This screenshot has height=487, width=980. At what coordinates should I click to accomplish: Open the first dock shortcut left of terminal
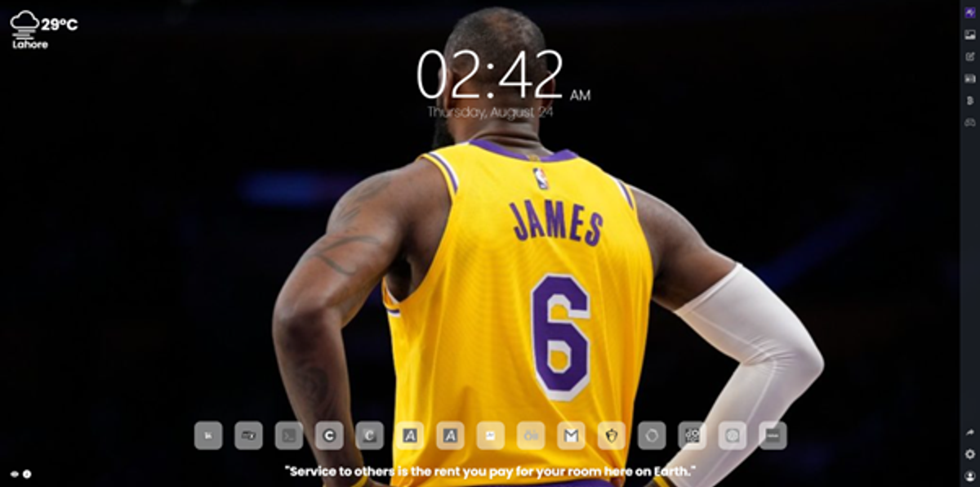[x=208, y=436]
